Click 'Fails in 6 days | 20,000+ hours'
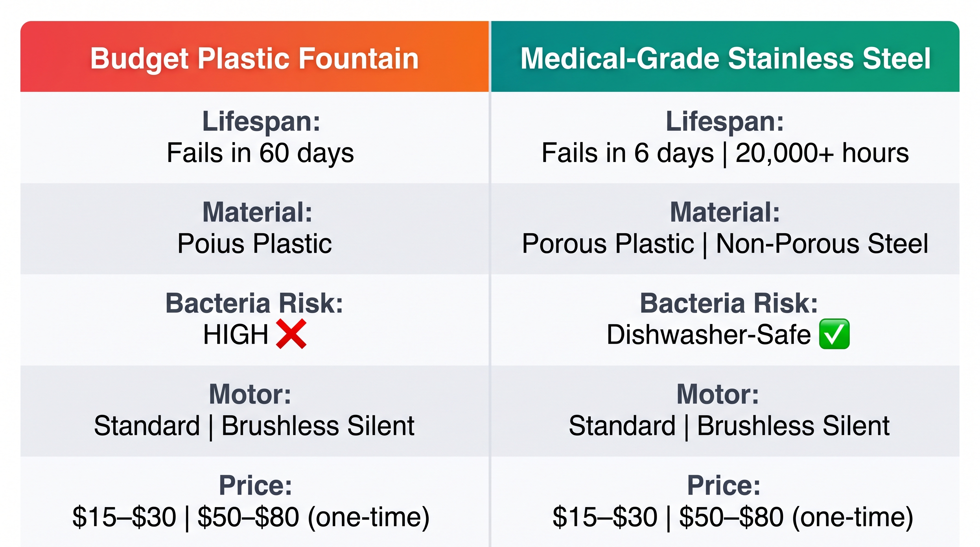 (x=725, y=153)
